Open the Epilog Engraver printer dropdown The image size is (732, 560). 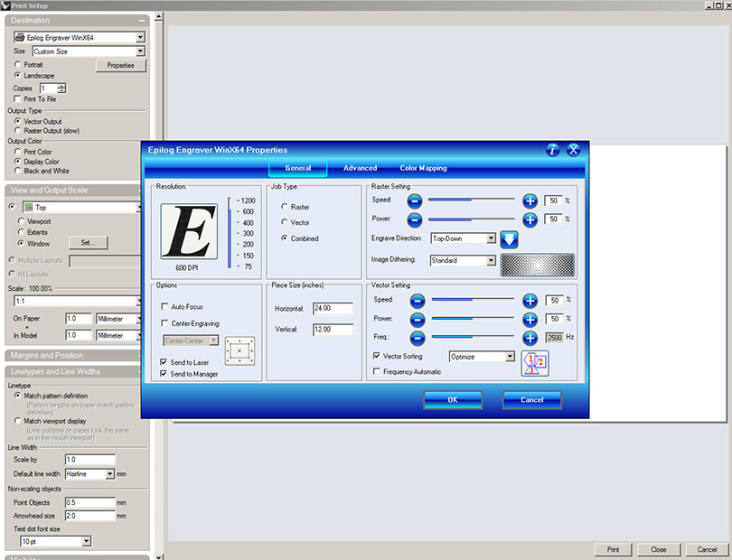pyautogui.click(x=140, y=37)
